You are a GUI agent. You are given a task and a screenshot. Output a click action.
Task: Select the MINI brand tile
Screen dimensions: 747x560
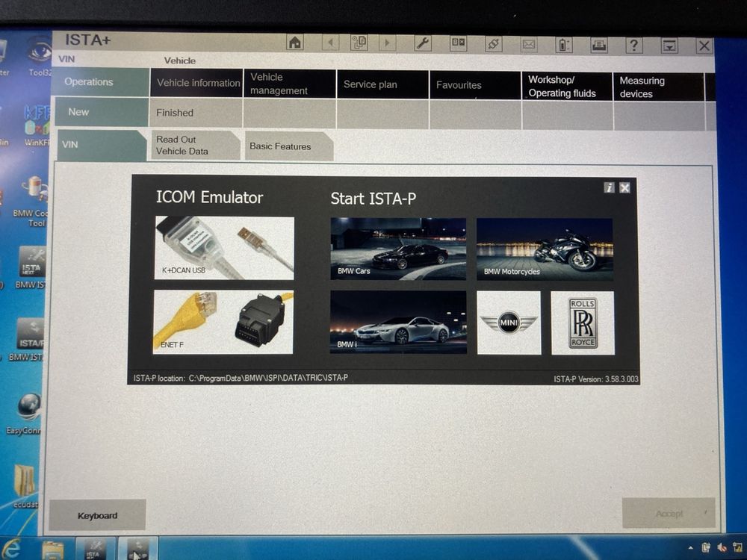tap(509, 323)
